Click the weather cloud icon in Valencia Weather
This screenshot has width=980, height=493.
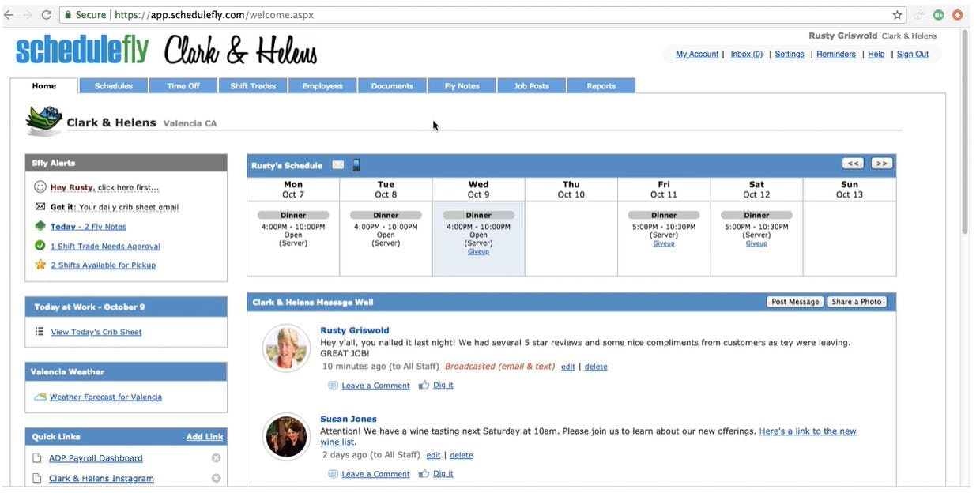(x=40, y=397)
